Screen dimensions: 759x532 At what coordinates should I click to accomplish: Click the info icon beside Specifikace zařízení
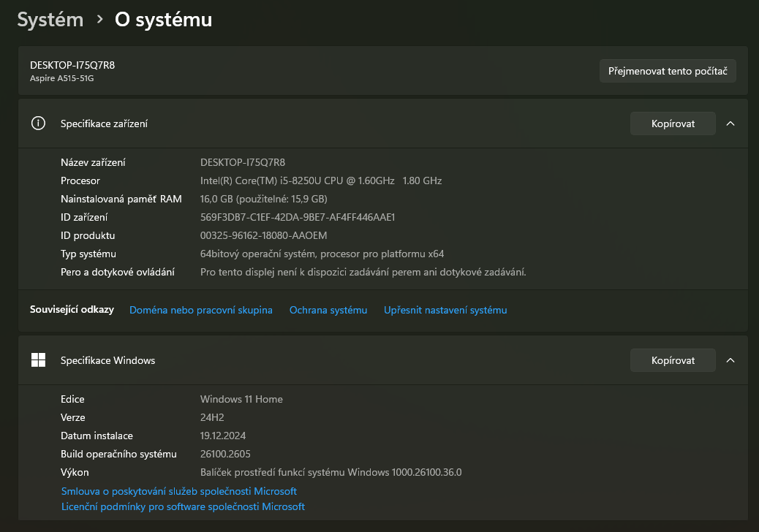pos(38,123)
